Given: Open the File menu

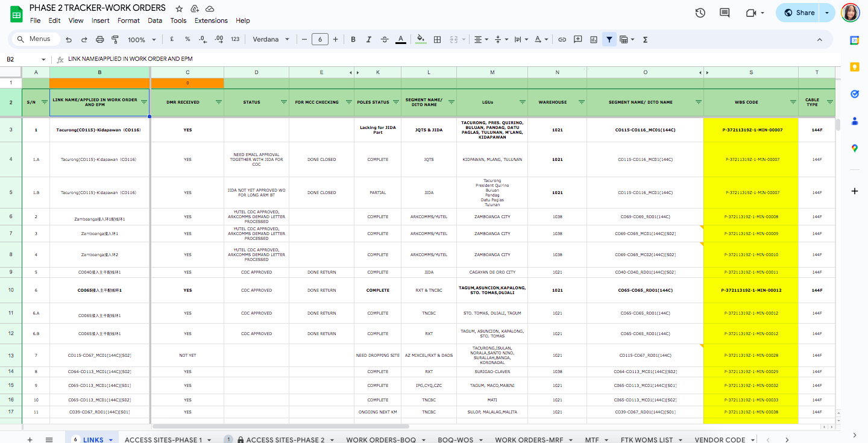Looking at the screenshot, I should (35, 20).
